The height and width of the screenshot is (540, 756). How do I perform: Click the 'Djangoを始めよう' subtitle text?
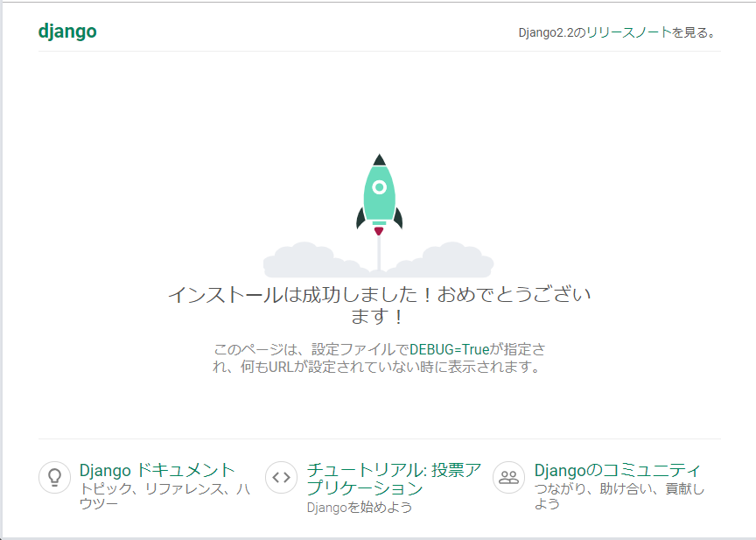(x=360, y=508)
